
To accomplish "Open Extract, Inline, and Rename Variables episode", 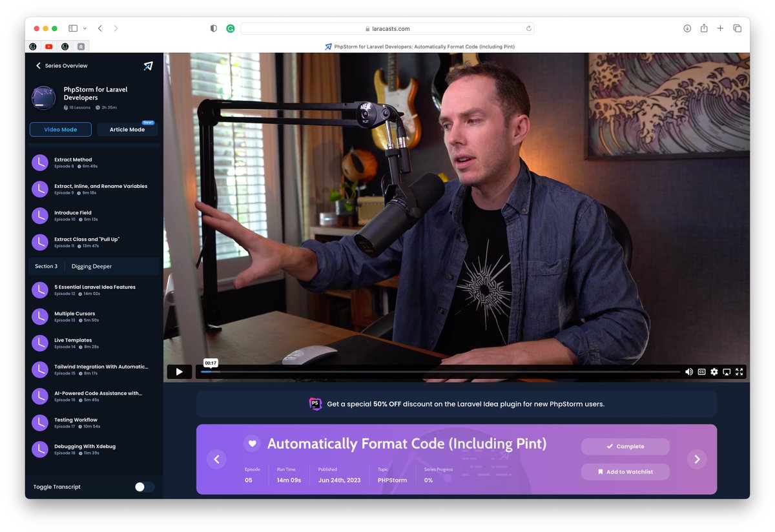I will point(94,189).
